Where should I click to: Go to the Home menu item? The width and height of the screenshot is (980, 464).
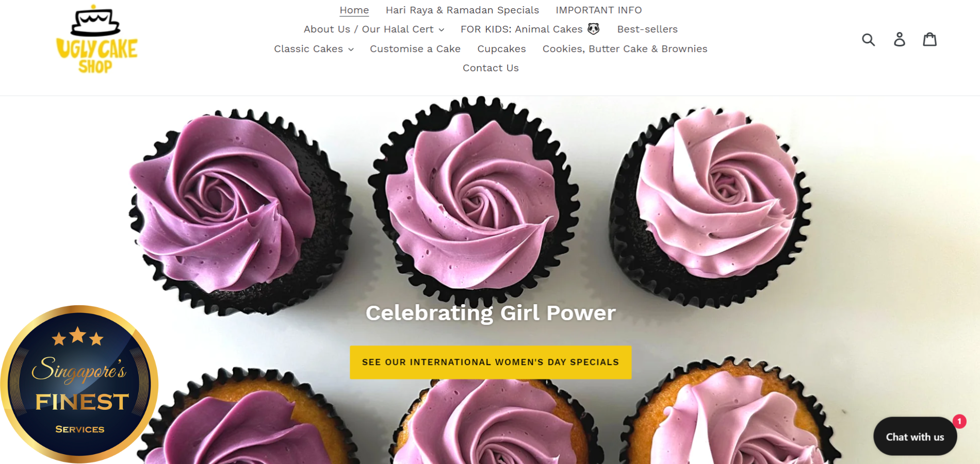(x=354, y=10)
